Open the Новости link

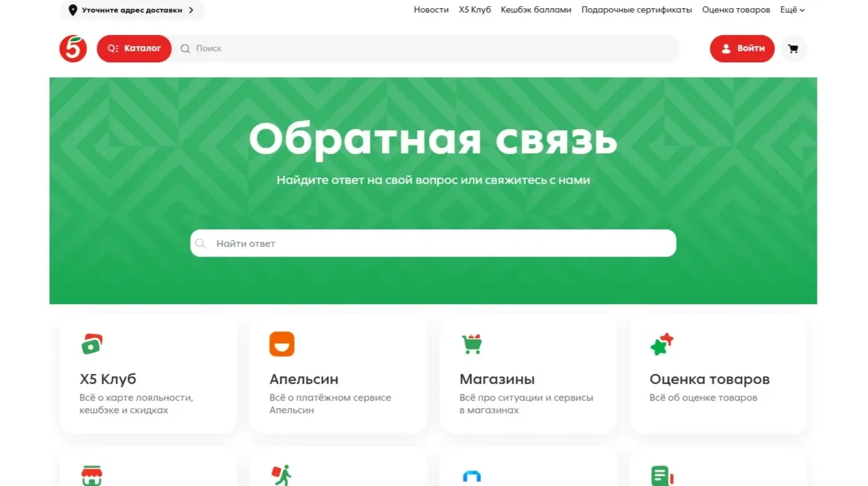click(431, 10)
